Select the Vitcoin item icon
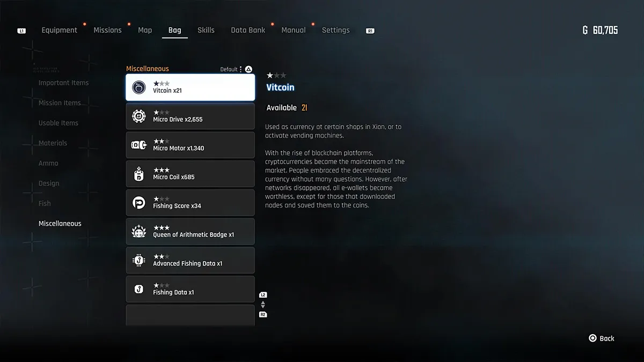 pyautogui.click(x=139, y=87)
